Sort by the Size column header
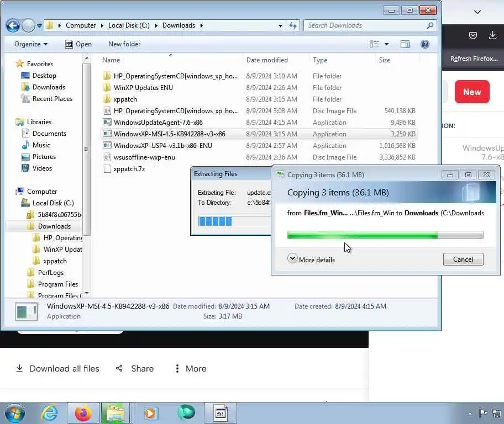The image size is (504, 424). (385, 60)
